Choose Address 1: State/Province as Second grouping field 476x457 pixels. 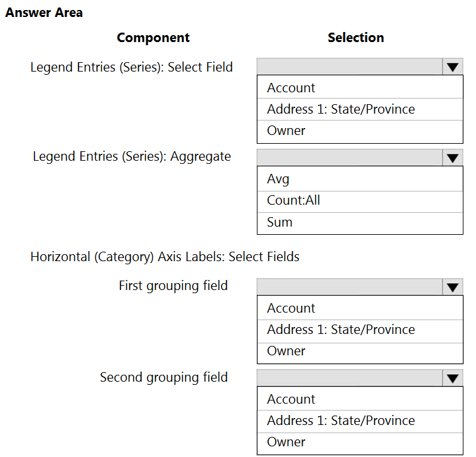(341, 421)
